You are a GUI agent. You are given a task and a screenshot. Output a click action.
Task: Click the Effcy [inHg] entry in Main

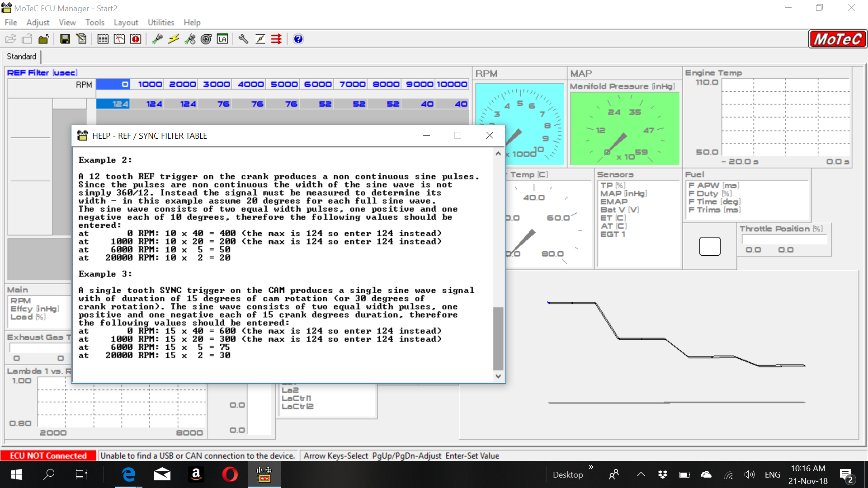click(x=35, y=309)
